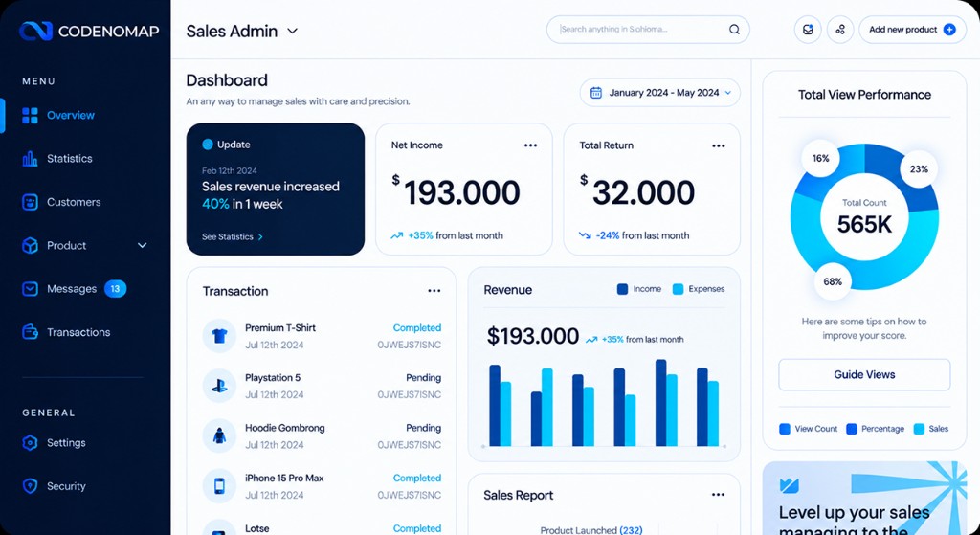Open the January 2024 - May 2024 date dropdown
The height and width of the screenshot is (535, 980).
660,93
